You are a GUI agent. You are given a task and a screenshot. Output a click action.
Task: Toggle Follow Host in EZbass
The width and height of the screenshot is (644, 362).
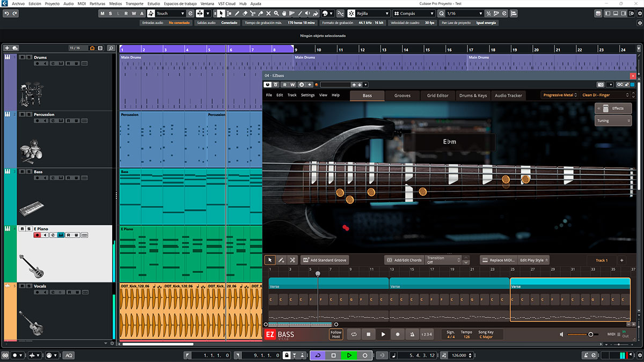pyautogui.click(x=336, y=334)
